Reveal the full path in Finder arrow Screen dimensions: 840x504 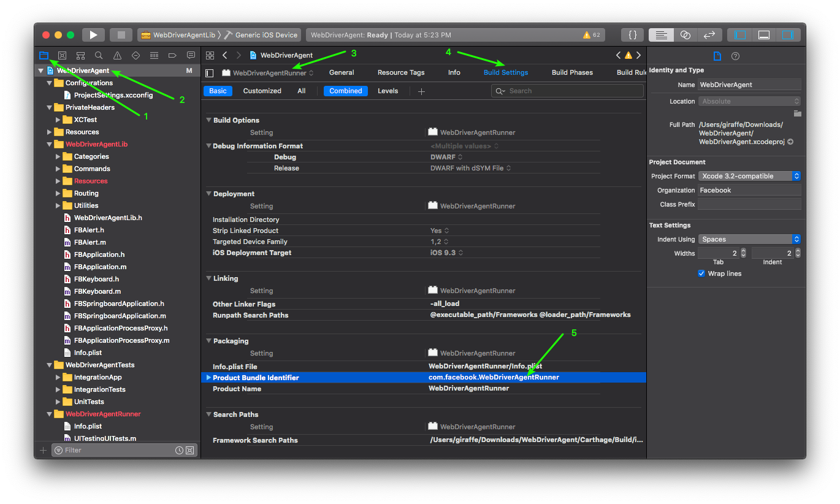point(790,142)
